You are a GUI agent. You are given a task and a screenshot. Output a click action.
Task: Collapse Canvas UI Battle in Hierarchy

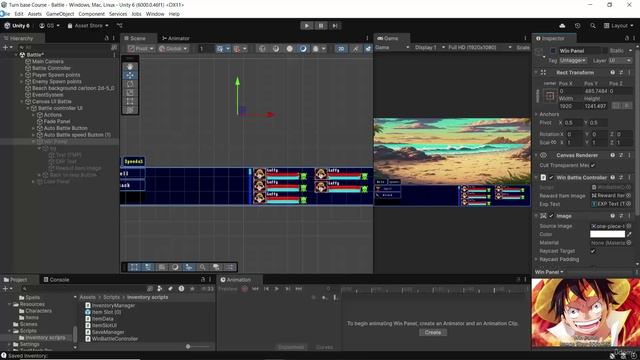coord(22,102)
